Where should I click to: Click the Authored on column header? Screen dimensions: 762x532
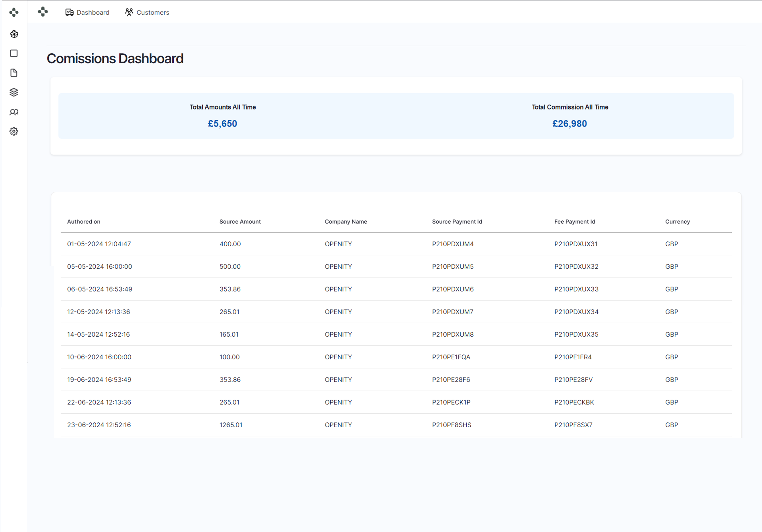[x=84, y=222]
